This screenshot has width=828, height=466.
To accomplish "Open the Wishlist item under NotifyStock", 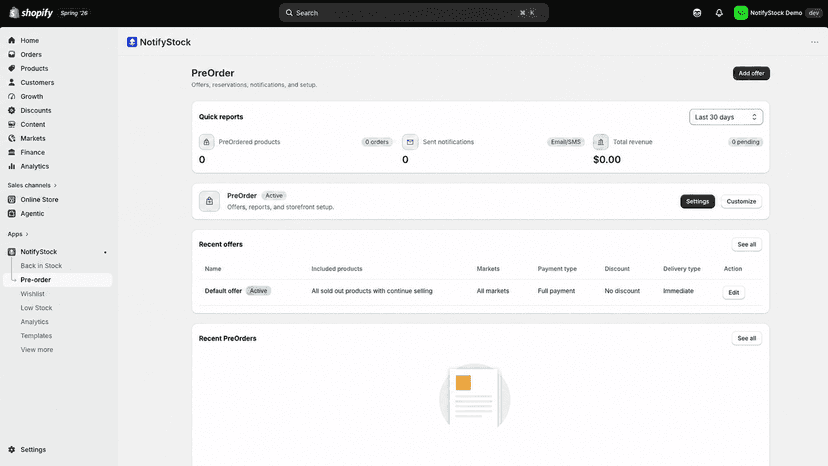I will [x=33, y=294].
